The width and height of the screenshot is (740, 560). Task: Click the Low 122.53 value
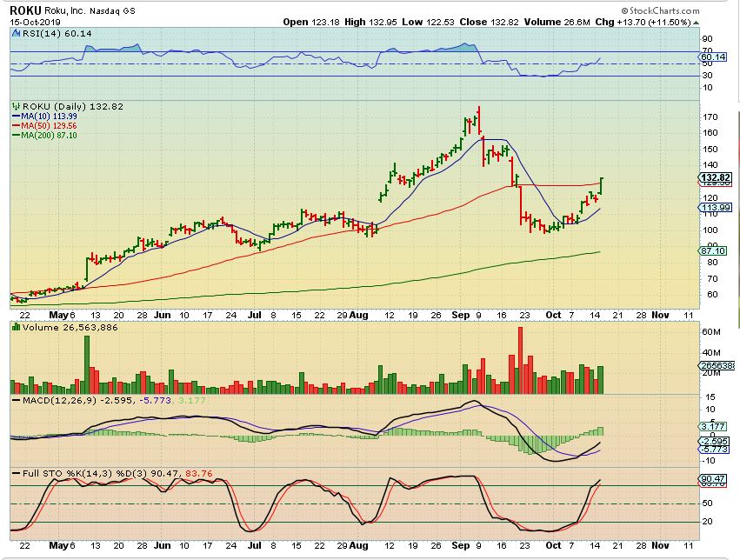(x=428, y=22)
